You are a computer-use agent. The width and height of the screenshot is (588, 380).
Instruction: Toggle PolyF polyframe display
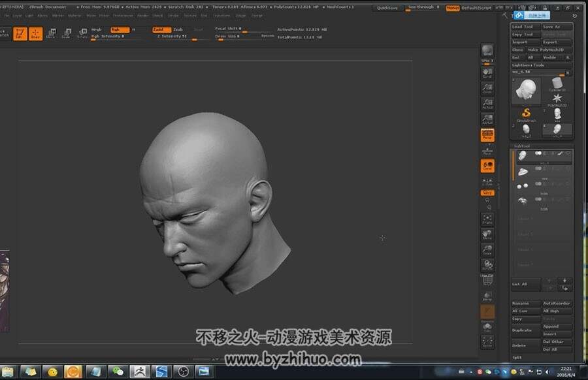pos(487,280)
